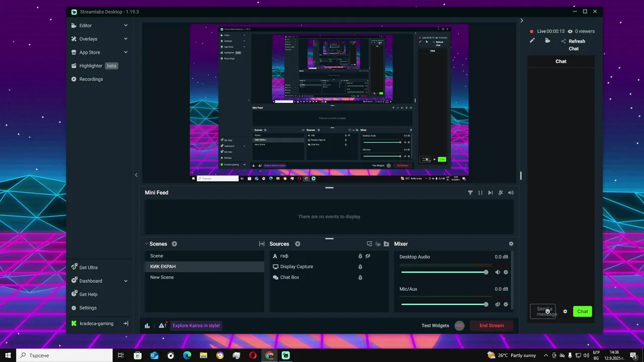This screenshot has width=644, height=362.
Task: Pause the Mini Feed alert queue
Action: click(480, 193)
